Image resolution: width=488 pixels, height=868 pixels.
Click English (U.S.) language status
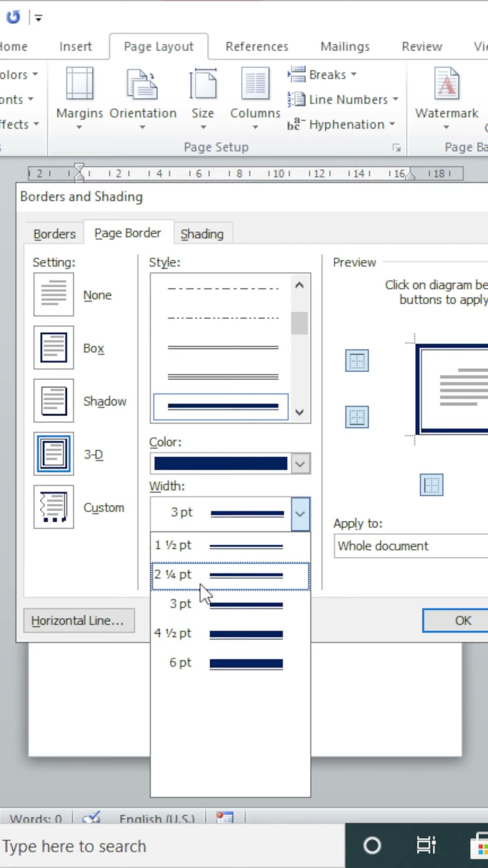tap(156, 818)
